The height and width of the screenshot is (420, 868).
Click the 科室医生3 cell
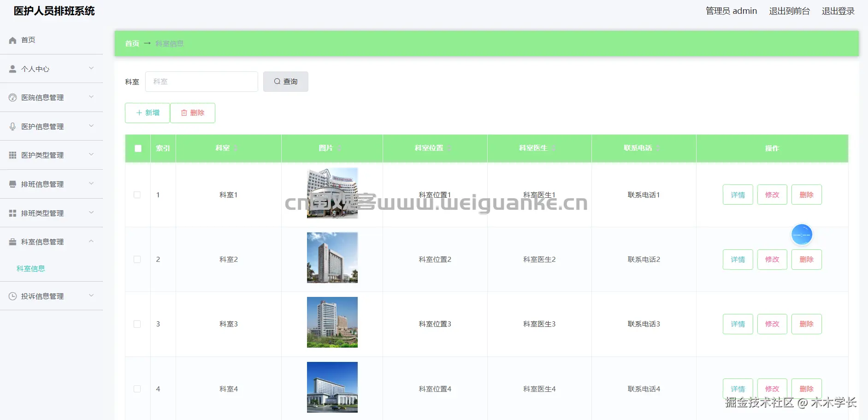(x=539, y=324)
